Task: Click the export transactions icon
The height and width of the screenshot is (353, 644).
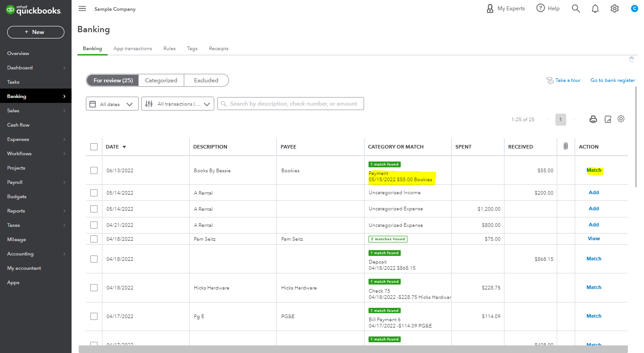Action: click(x=608, y=119)
